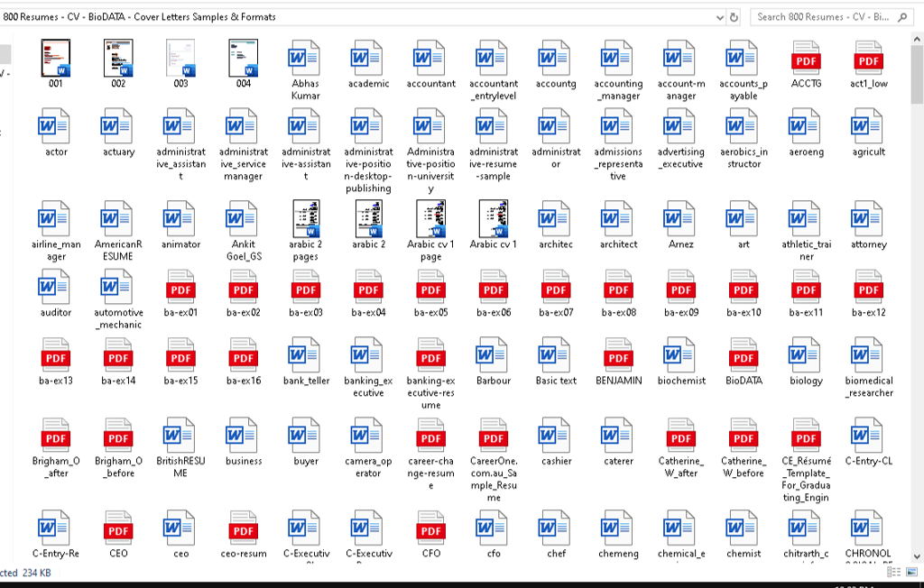Select the act1_low PDF icon
924x588 pixels.
coord(868,58)
